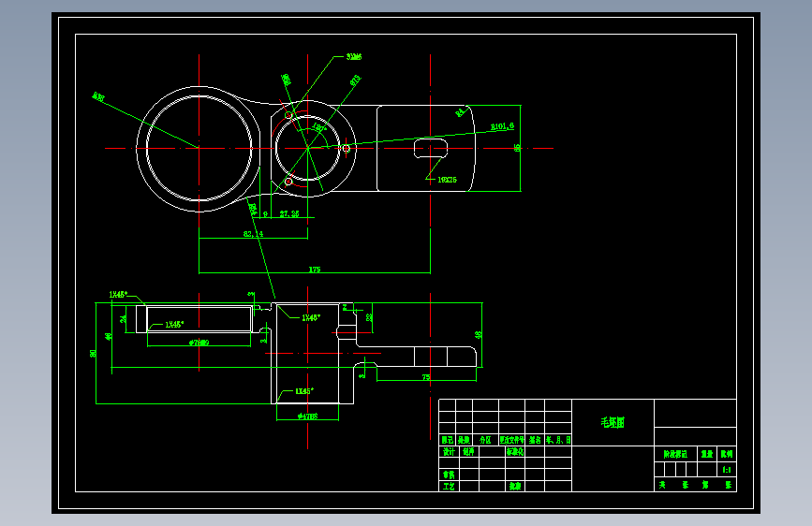
Task: Select the 175 overall length dimension
Action: (315, 270)
